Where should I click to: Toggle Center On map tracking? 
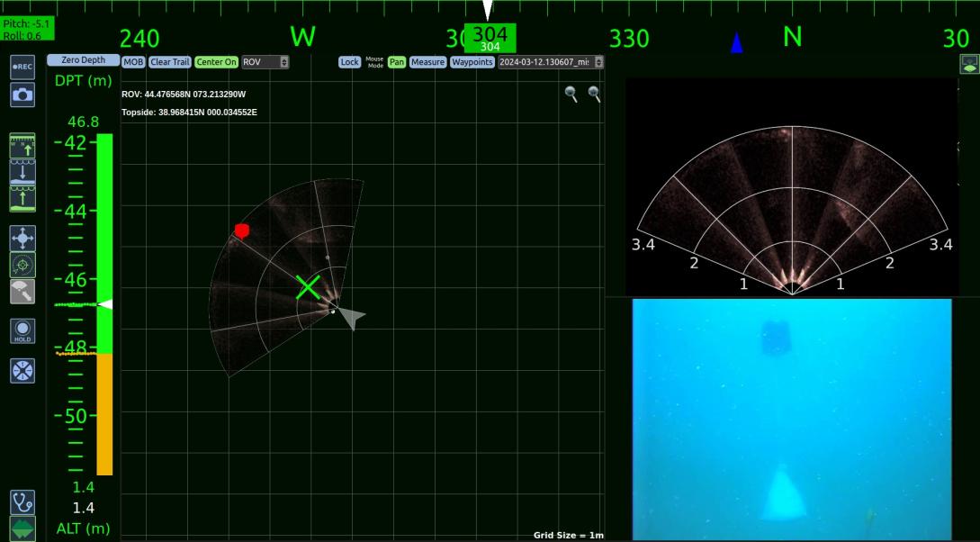point(216,62)
